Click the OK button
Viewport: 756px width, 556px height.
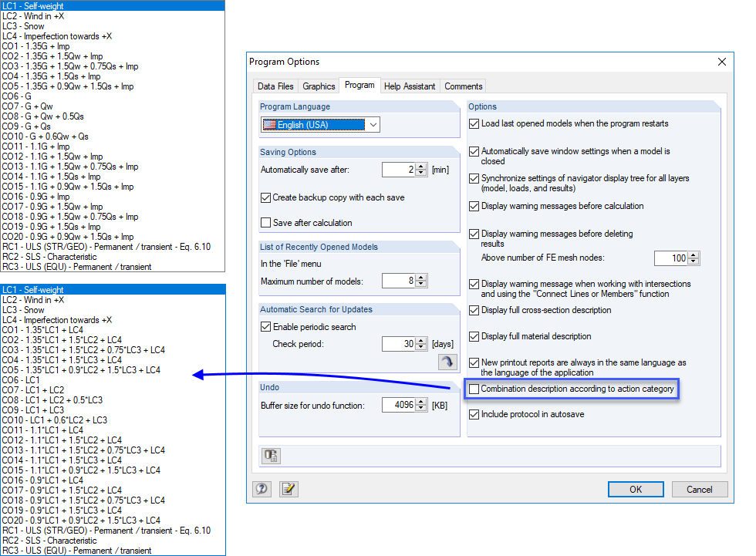(x=636, y=490)
